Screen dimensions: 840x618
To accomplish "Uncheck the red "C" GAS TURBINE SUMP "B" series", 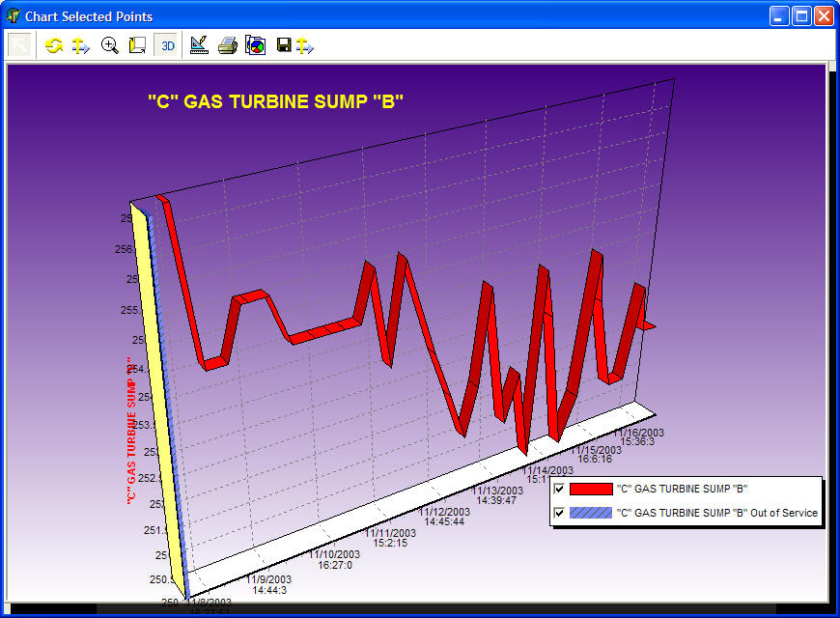I will click(558, 490).
